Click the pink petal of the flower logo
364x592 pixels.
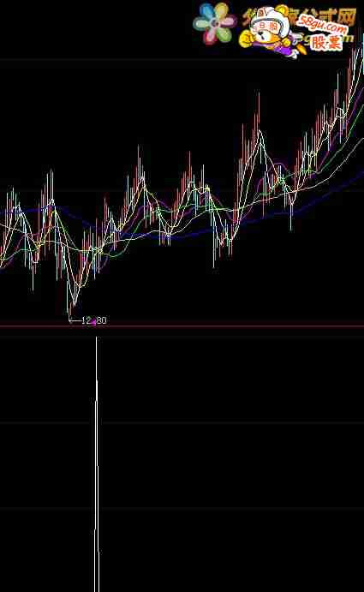tap(210, 36)
